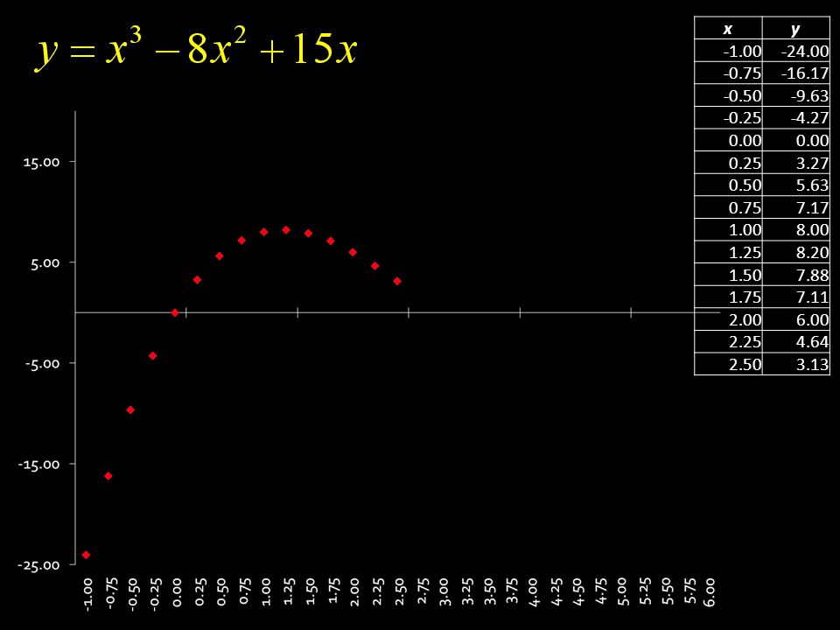
Task: Select x value -0.50 in the table
Action: tap(728, 95)
